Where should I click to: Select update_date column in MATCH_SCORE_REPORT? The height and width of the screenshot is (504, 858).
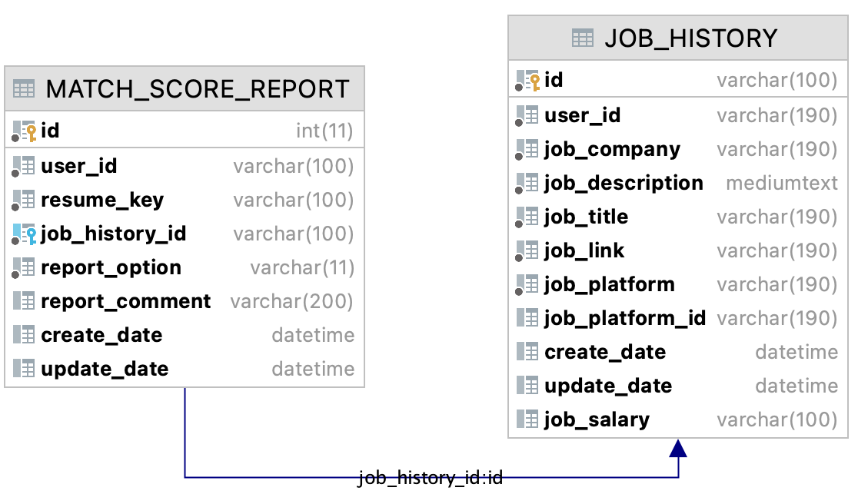coord(105,369)
